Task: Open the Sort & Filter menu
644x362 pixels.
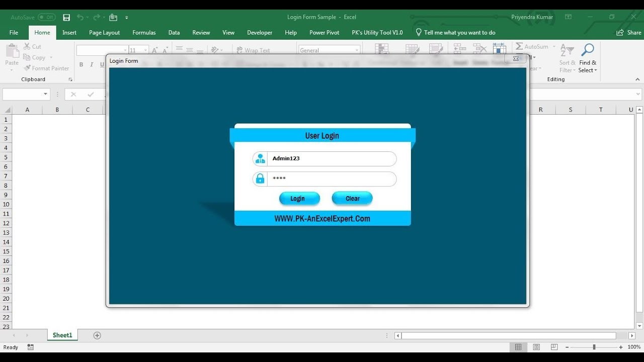Action: click(567, 58)
